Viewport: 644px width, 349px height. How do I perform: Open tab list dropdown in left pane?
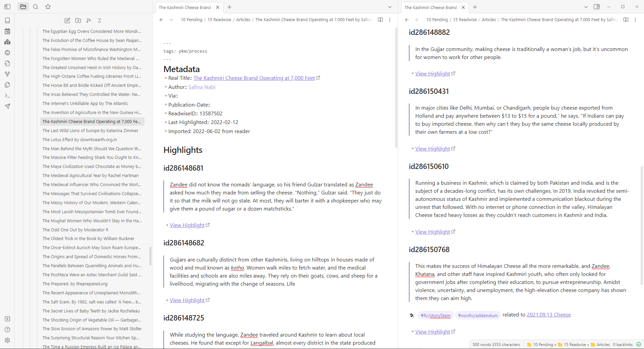coord(390,7)
